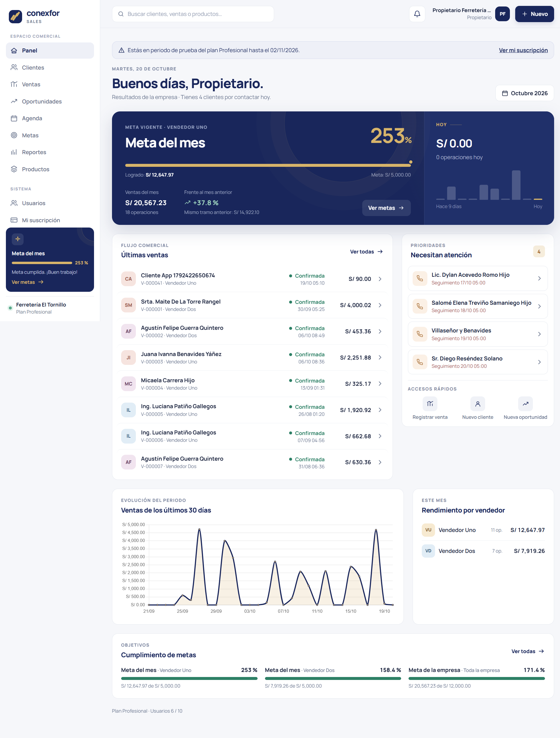Click the warning triangle icon in trial banner
560x738 pixels.
121,50
